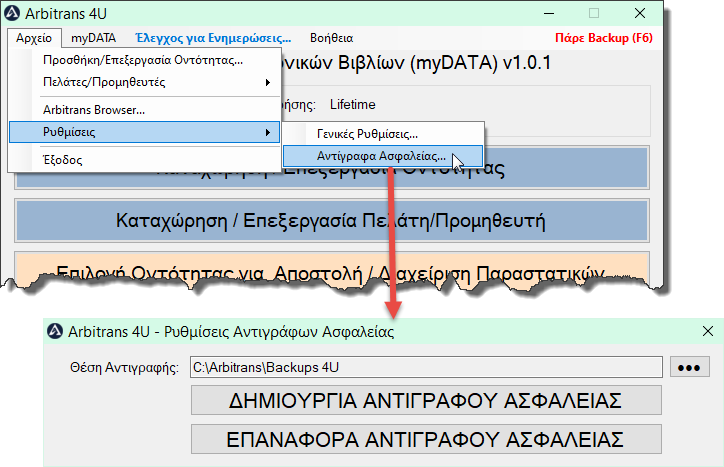Image resolution: width=724 pixels, height=467 pixels.
Task: Close the Ρυθμίσεις Αντιγράφων Ασφαλείας dialog
Action: [x=707, y=331]
